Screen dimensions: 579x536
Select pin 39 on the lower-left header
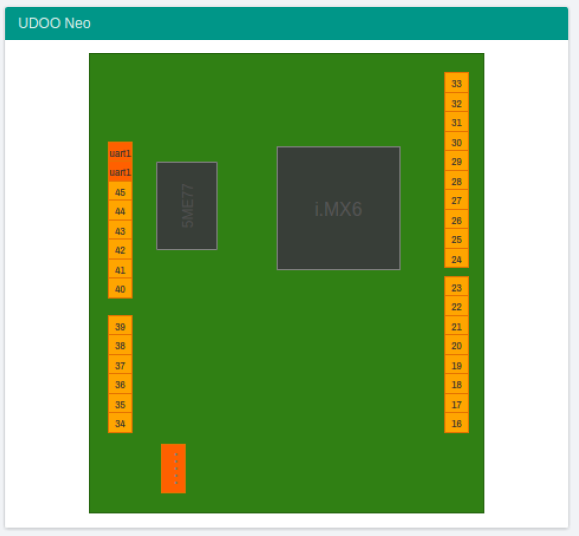click(x=120, y=326)
